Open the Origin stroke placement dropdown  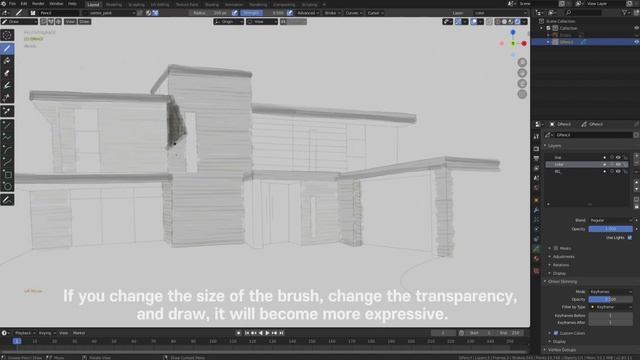[x=228, y=22]
